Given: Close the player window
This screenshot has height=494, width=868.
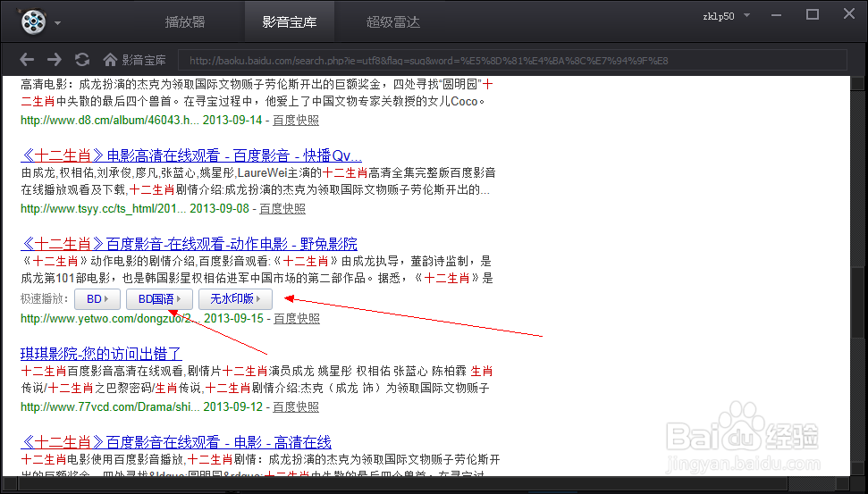Looking at the screenshot, I should coord(849,13).
